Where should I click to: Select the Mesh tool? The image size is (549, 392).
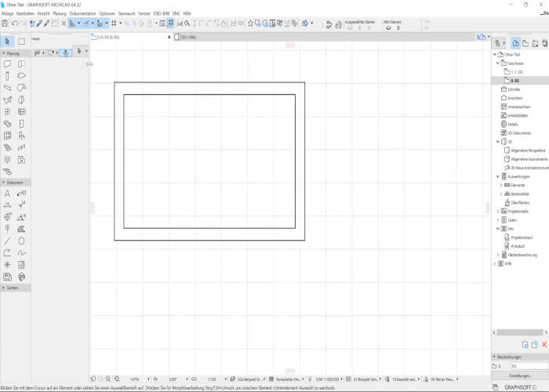(x=7, y=172)
